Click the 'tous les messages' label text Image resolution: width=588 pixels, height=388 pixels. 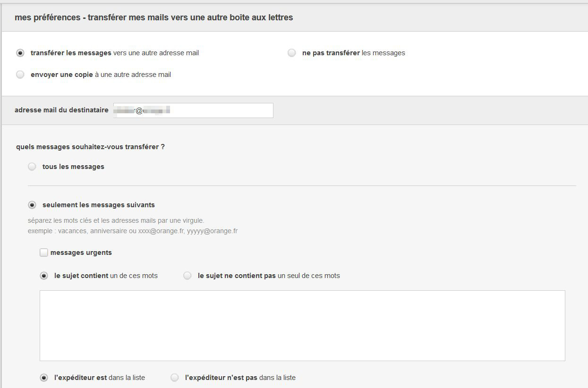pos(73,167)
